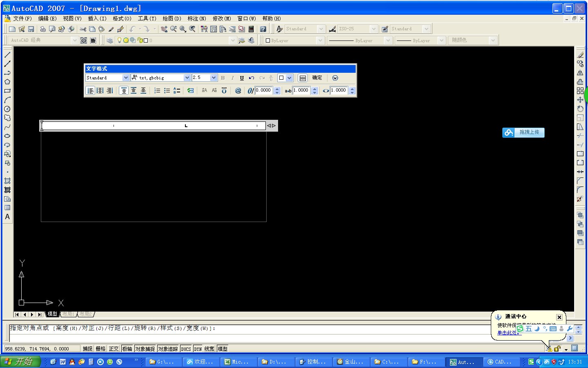Image resolution: width=588 pixels, height=368 pixels.
Task: Open the 视图(V) menu
Action: point(72,18)
